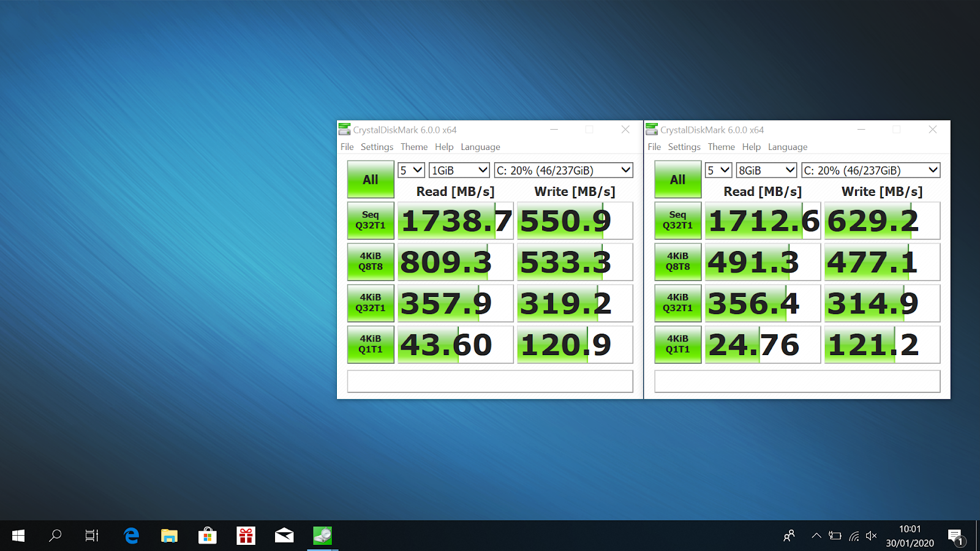Click All button in 8GiB window
This screenshot has height=551, width=980.
678,179
